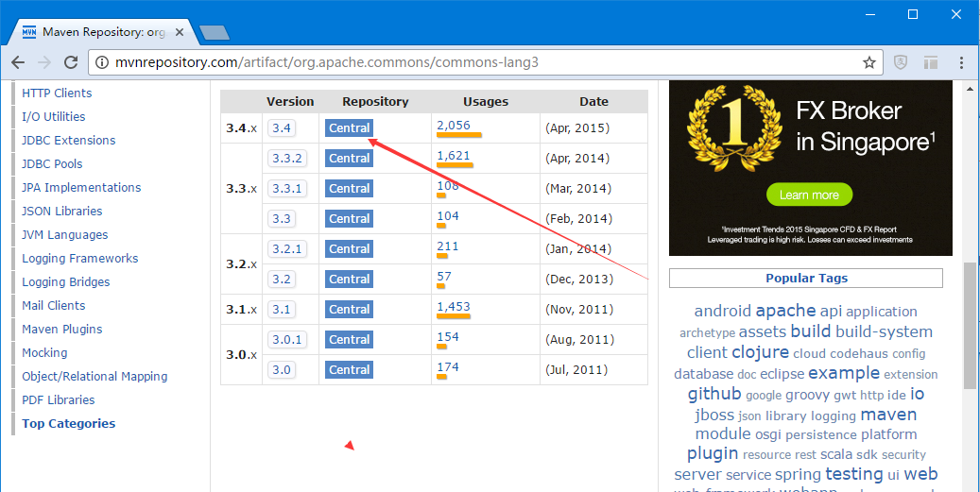Click the Date column header
980x492 pixels.
pos(593,102)
